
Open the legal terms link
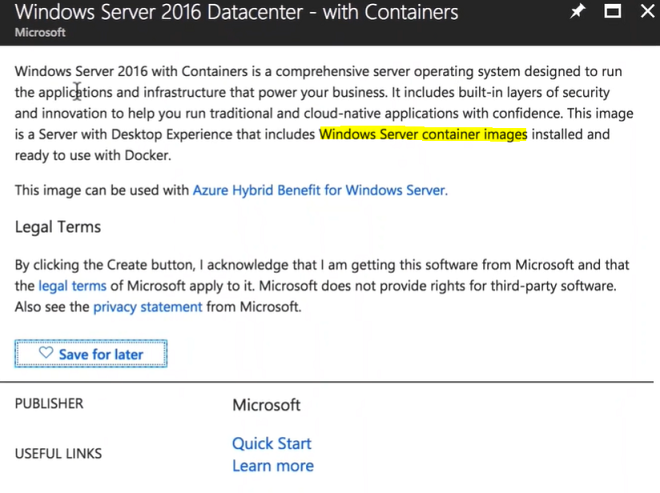coord(72,286)
